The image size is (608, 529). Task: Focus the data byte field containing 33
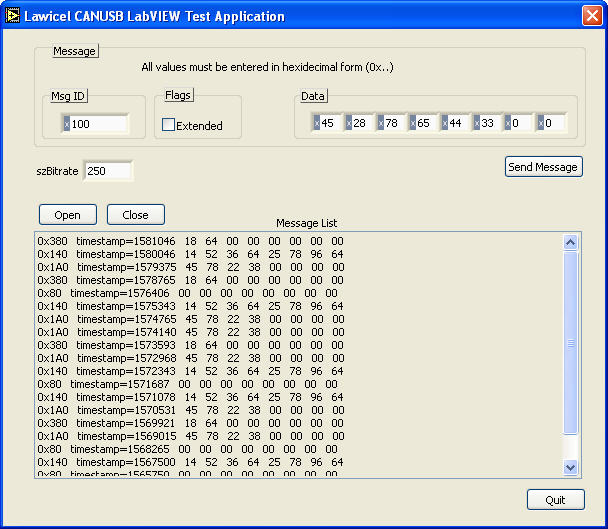[x=491, y=124]
